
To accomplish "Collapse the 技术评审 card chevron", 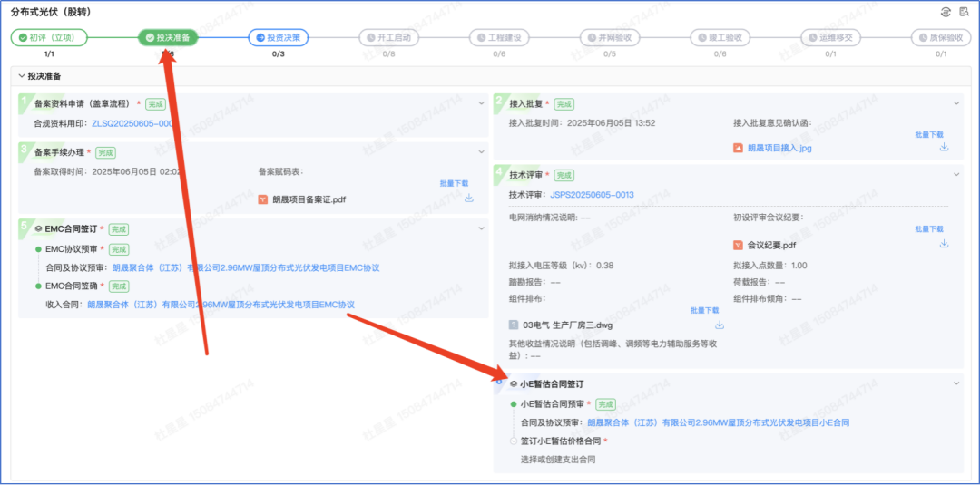I will tap(956, 174).
